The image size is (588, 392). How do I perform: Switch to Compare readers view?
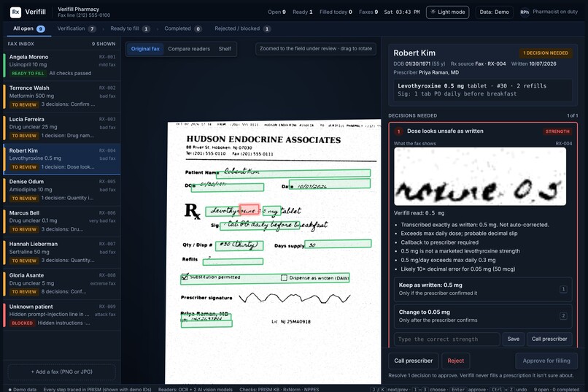pos(189,49)
